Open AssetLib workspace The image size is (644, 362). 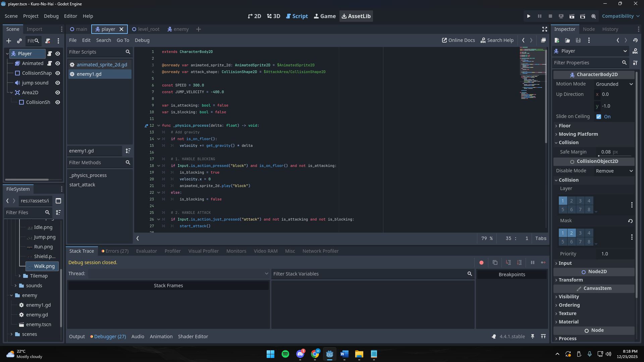pos(356,16)
